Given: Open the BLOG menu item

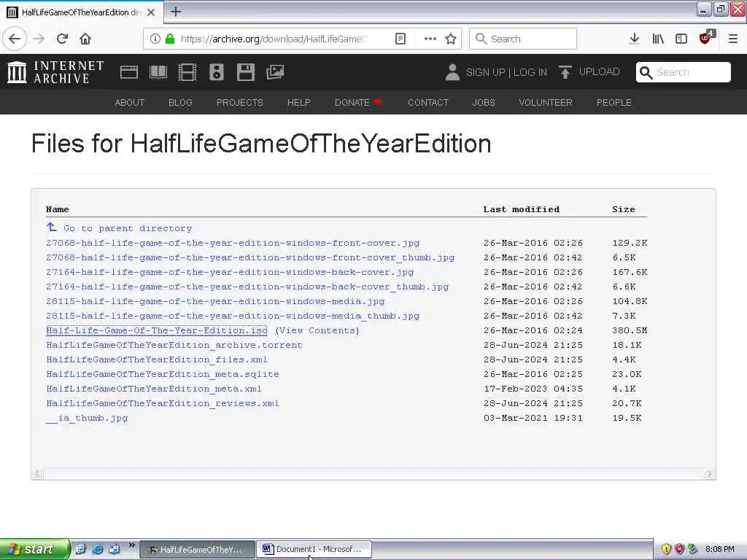Looking at the screenshot, I should pos(181,102).
